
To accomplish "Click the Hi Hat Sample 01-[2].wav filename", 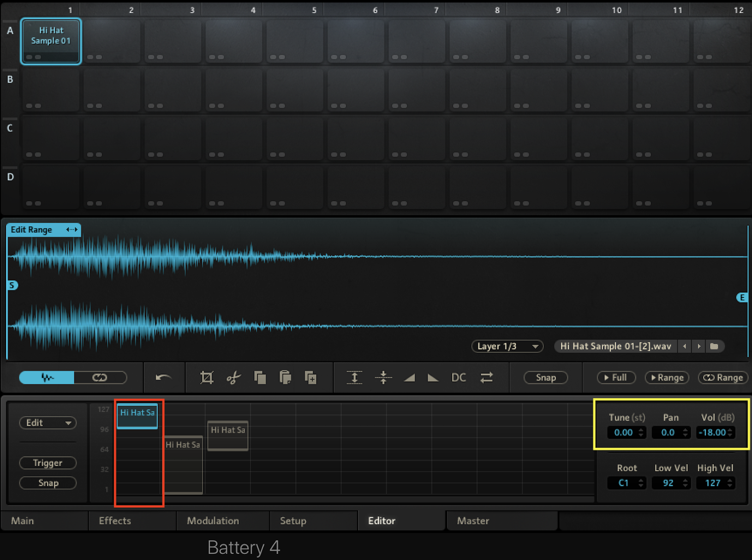I will pos(616,346).
